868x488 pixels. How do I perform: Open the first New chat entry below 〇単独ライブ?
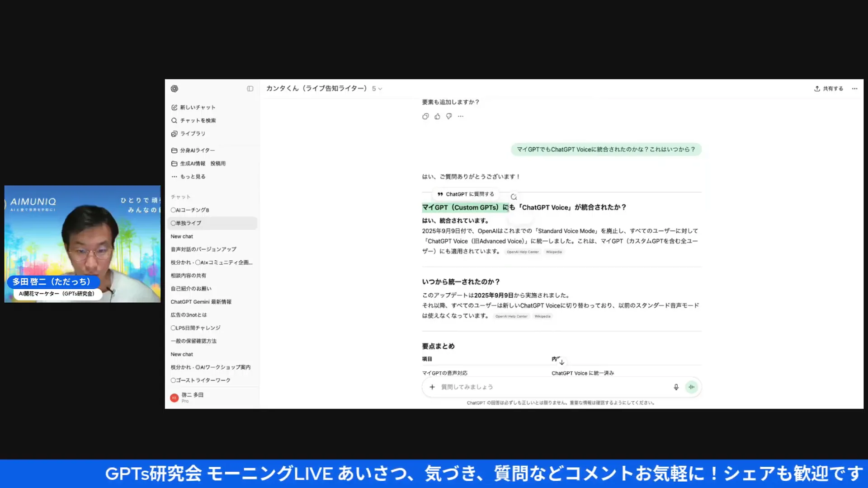212,236
